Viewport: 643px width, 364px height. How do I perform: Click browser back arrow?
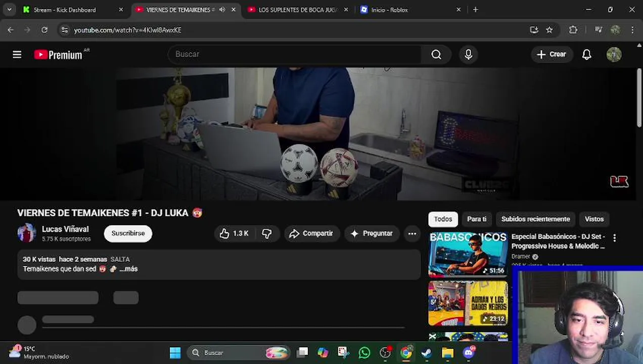point(11,30)
